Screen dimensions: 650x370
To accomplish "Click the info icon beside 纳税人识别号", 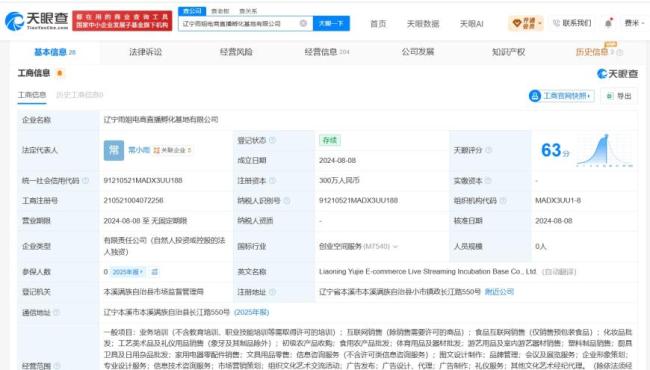I will pos(286,201).
